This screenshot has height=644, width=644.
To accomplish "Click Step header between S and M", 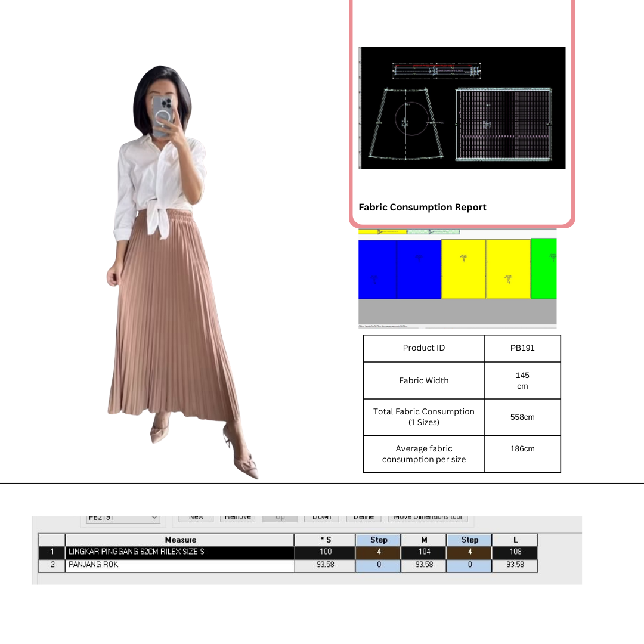I will click(x=379, y=540).
